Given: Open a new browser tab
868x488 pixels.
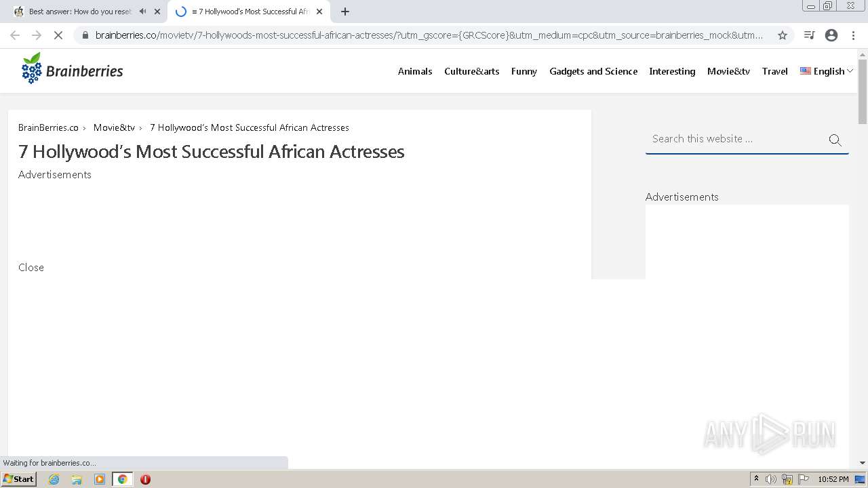Looking at the screenshot, I should [x=345, y=12].
